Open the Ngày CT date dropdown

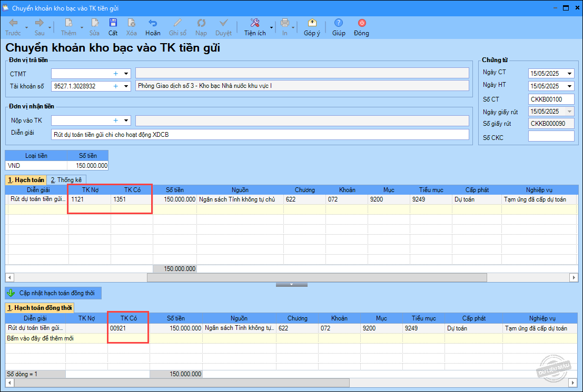[x=570, y=74]
